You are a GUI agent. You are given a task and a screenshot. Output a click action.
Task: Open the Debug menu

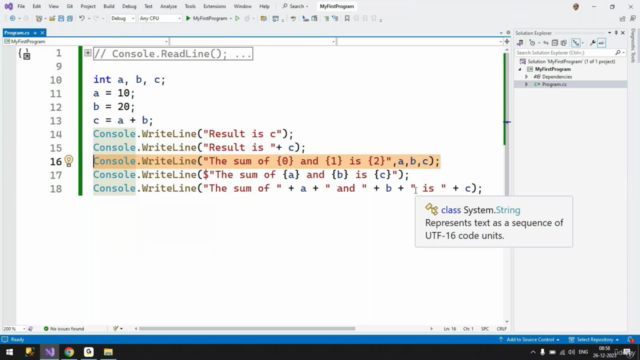point(129,6)
